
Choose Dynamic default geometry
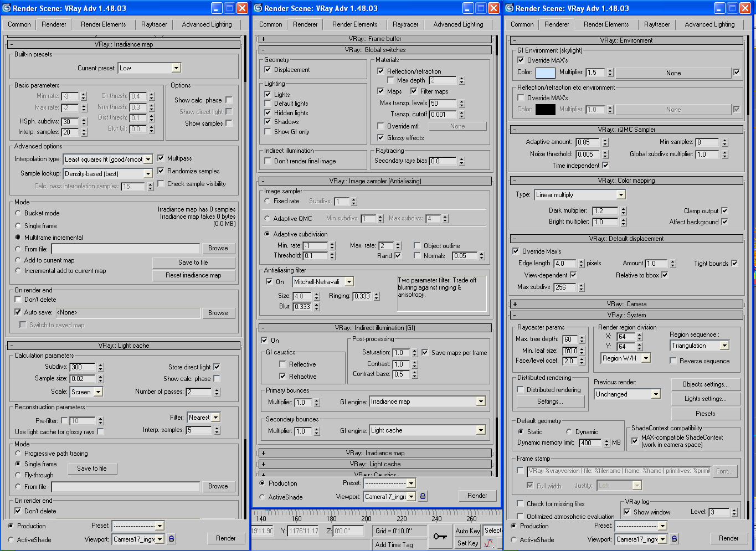tap(569, 432)
